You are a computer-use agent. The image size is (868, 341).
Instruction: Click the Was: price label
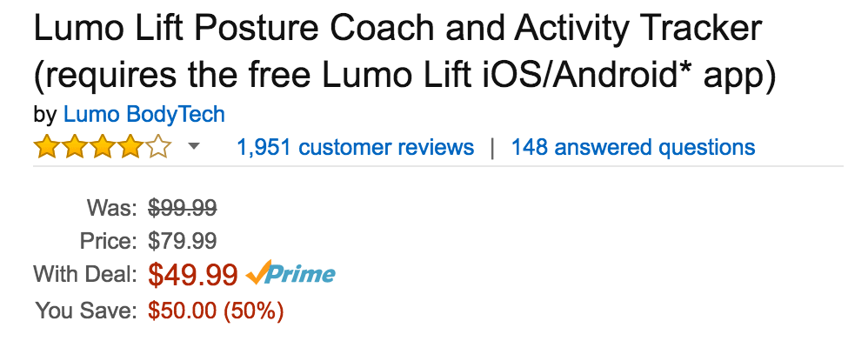pos(111,208)
